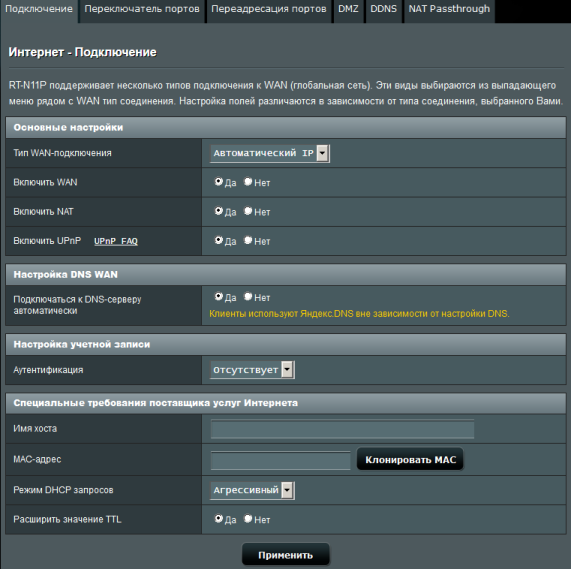Open the Режим DHCP запросов dropdown
The width and height of the screenshot is (571, 569).
coord(252,490)
